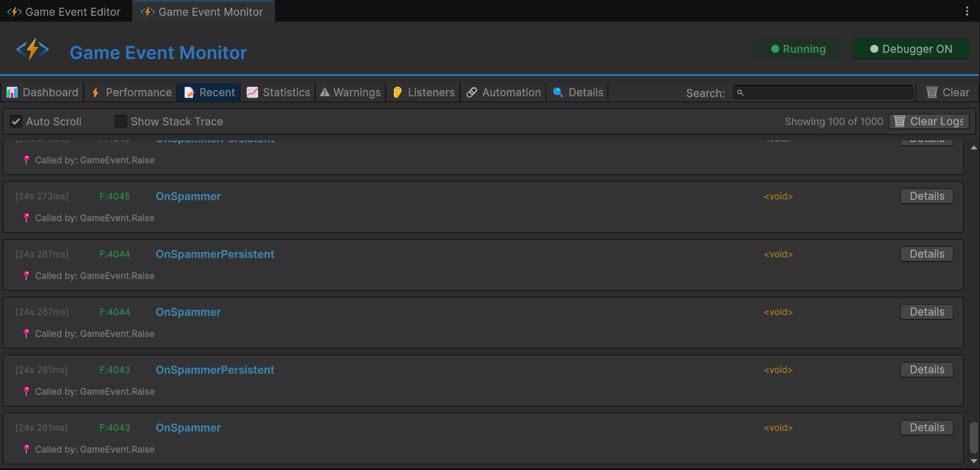Click the scroll up arrow of the log list

point(973,148)
